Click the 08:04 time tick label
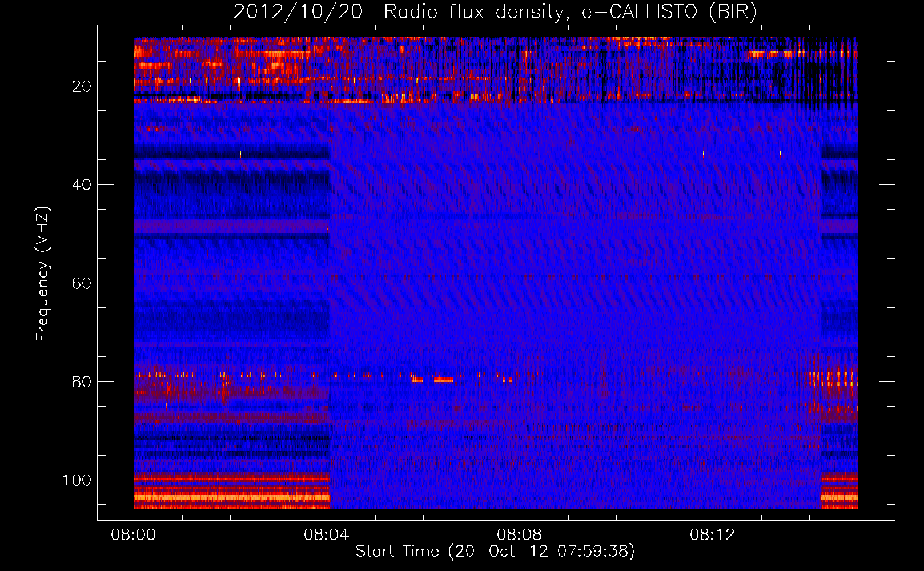The height and width of the screenshot is (571, 924). pos(327,535)
